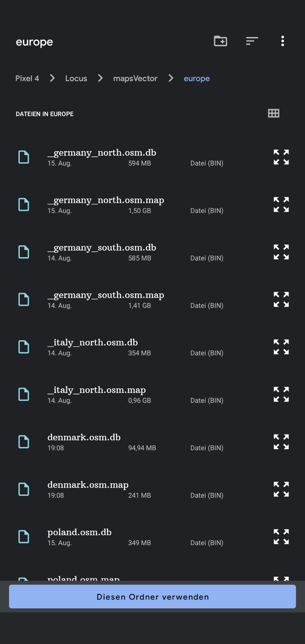The height and width of the screenshot is (644, 305).
Task: Select the _germany_south.osm.map file
Action: (x=106, y=299)
